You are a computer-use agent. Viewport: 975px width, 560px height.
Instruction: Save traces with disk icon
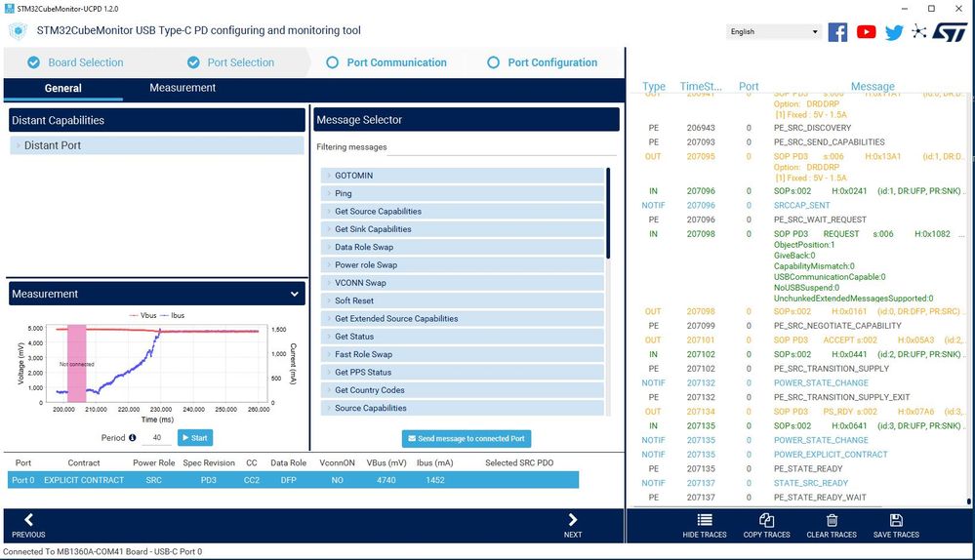pyautogui.click(x=896, y=526)
